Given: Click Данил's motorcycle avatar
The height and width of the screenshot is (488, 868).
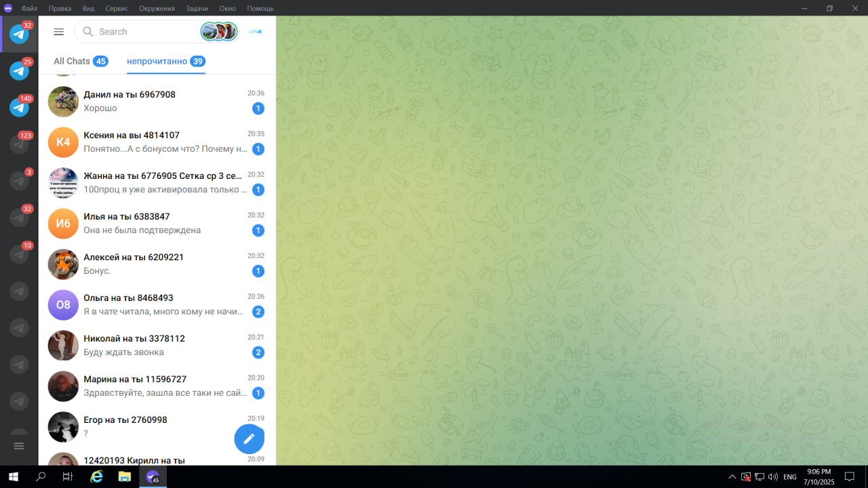Looking at the screenshot, I should click(63, 102).
